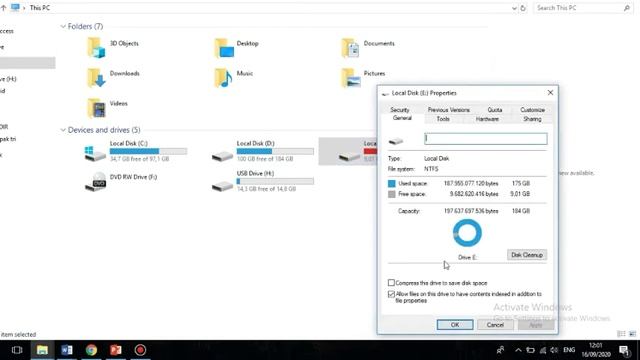Viewport: 640px width, 360px height.
Task: Click Cancel in the Properties dialog
Action: [495, 324]
